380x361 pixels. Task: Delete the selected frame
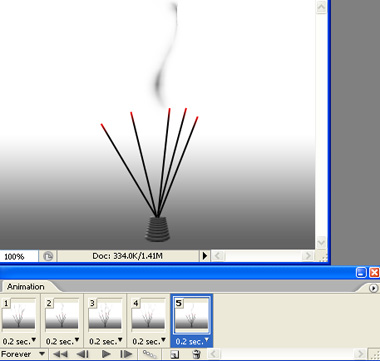(x=197, y=354)
